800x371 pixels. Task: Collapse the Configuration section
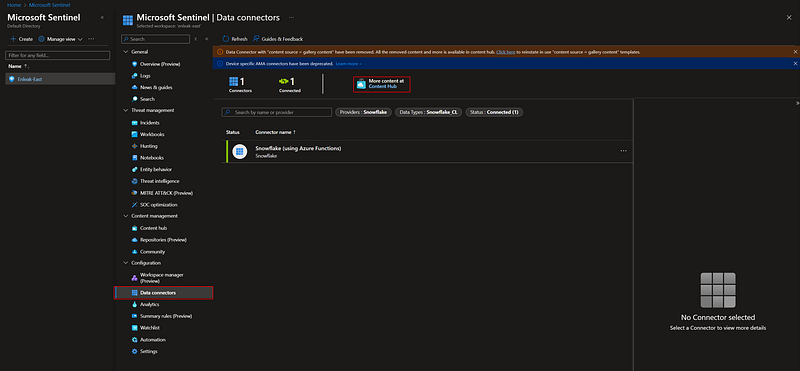pos(126,263)
